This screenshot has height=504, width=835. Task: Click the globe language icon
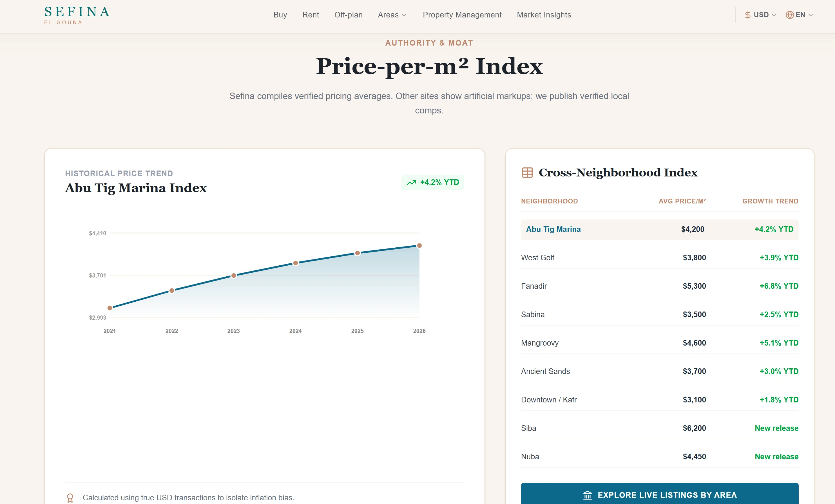[x=789, y=15]
